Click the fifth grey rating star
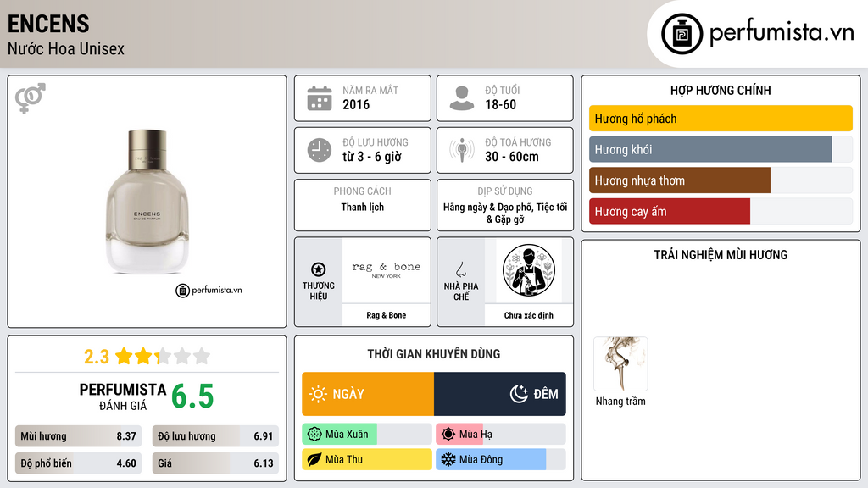 point(202,356)
